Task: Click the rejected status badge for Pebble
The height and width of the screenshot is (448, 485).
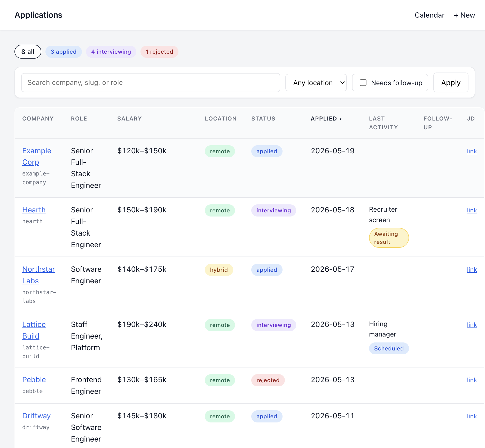Action: click(268, 380)
